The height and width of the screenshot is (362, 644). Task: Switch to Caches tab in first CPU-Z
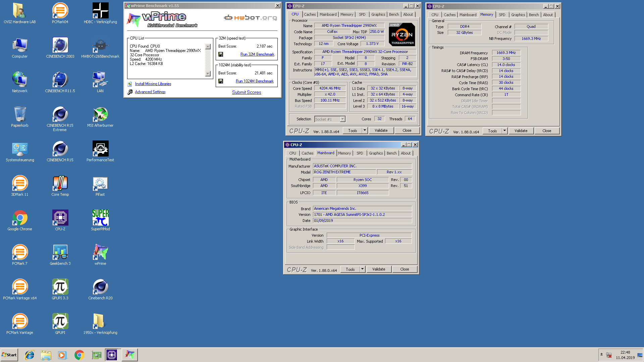310,14
